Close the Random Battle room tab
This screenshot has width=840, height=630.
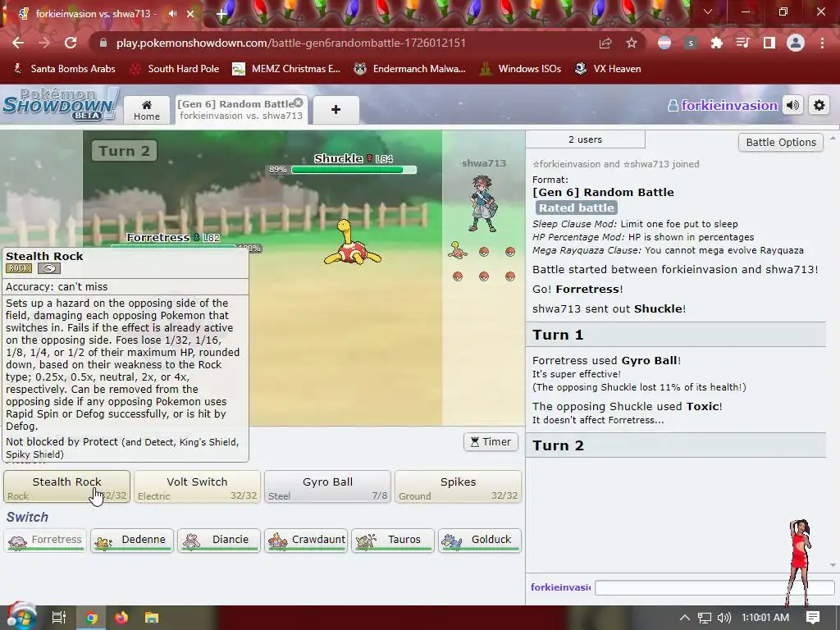point(299,103)
